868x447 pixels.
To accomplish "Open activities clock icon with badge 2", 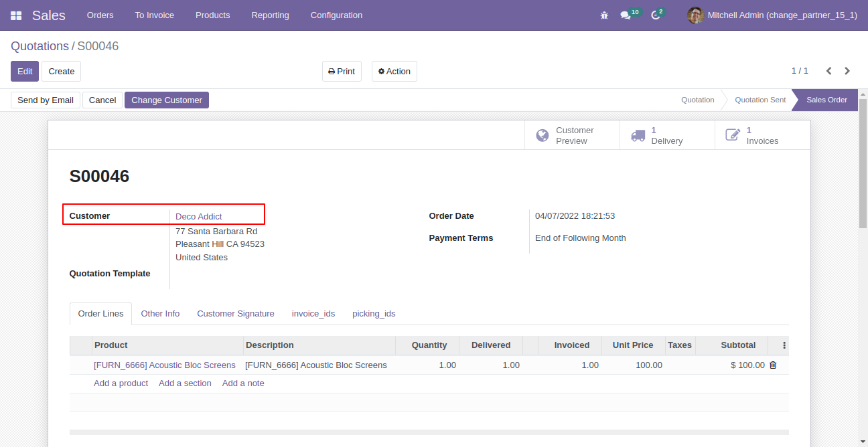I will [x=658, y=15].
